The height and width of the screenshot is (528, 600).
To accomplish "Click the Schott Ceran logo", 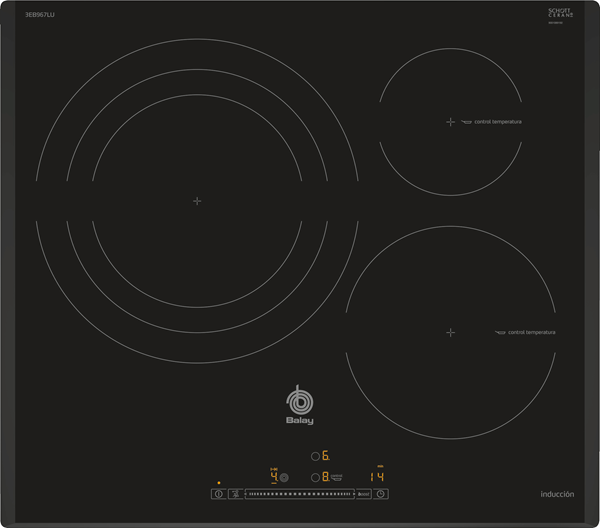I will point(560,13).
